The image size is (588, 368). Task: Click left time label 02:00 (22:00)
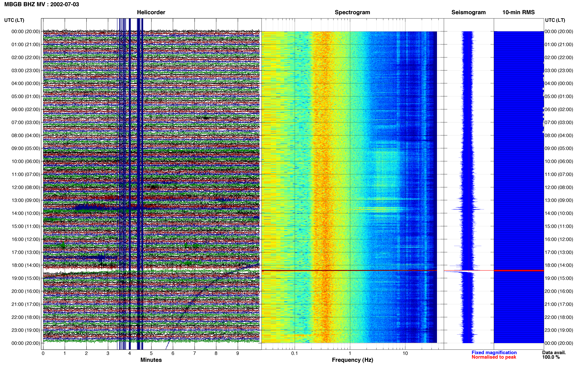pyautogui.click(x=26, y=57)
